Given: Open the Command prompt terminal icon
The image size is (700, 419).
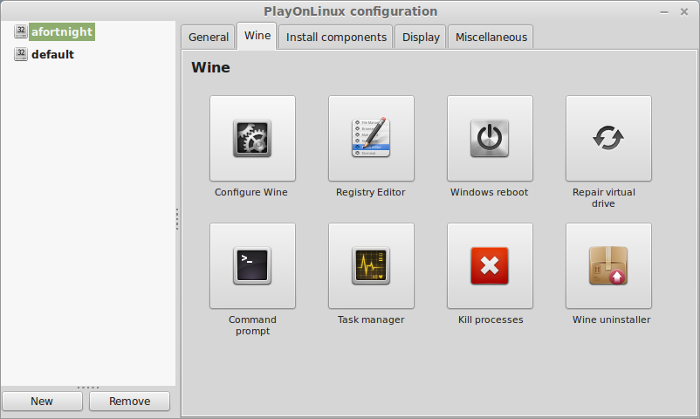Looking at the screenshot, I should [x=252, y=266].
